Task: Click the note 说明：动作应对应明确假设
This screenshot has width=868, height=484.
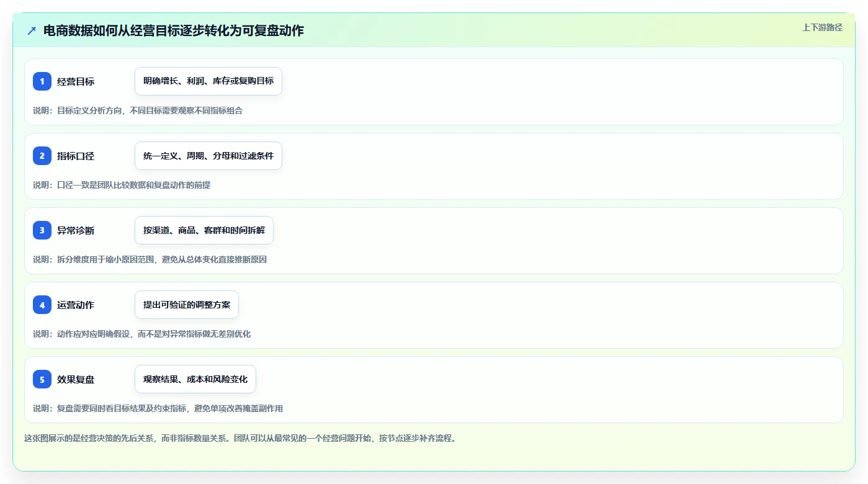Action: 141,334
